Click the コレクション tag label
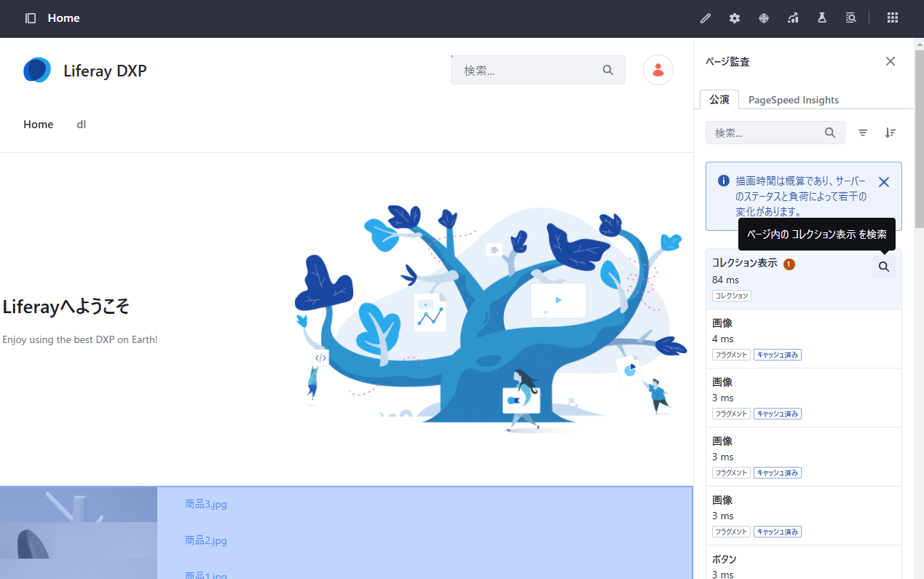The height and width of the screenshot is (579, 924). [732, 296]
